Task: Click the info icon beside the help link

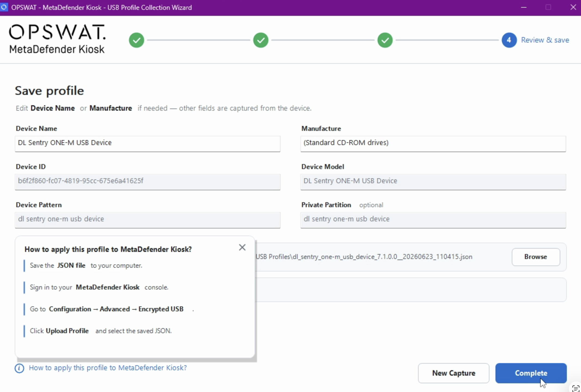Action: click(19, 368)
